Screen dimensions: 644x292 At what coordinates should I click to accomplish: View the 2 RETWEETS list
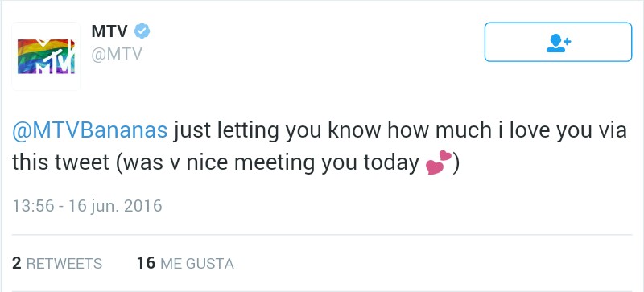[57, 263]
